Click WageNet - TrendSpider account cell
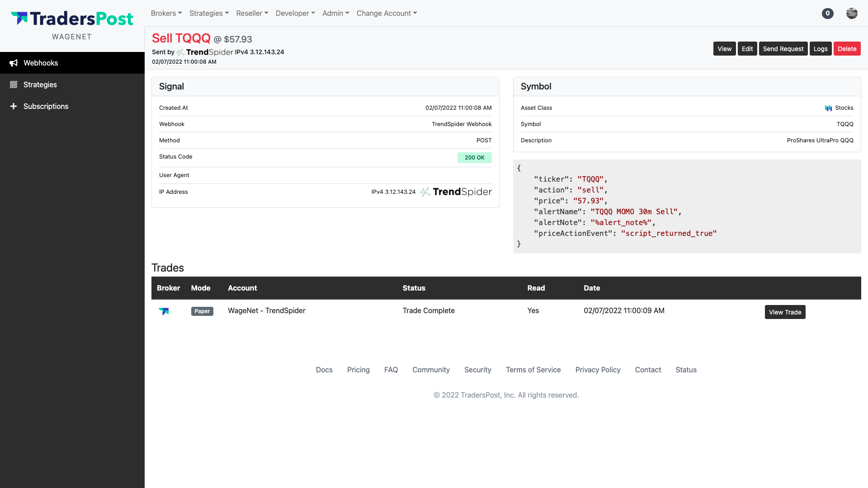The width and height of the screenshot is (868, 488). point(266,310)
